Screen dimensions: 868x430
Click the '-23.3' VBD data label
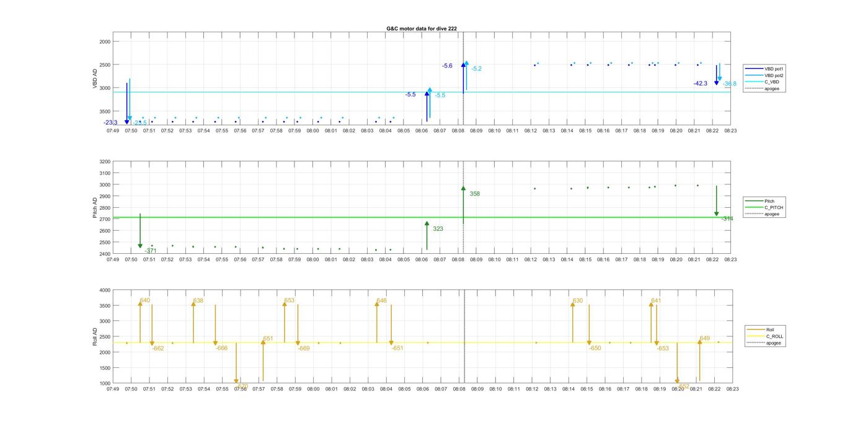[x=110, y=123]
